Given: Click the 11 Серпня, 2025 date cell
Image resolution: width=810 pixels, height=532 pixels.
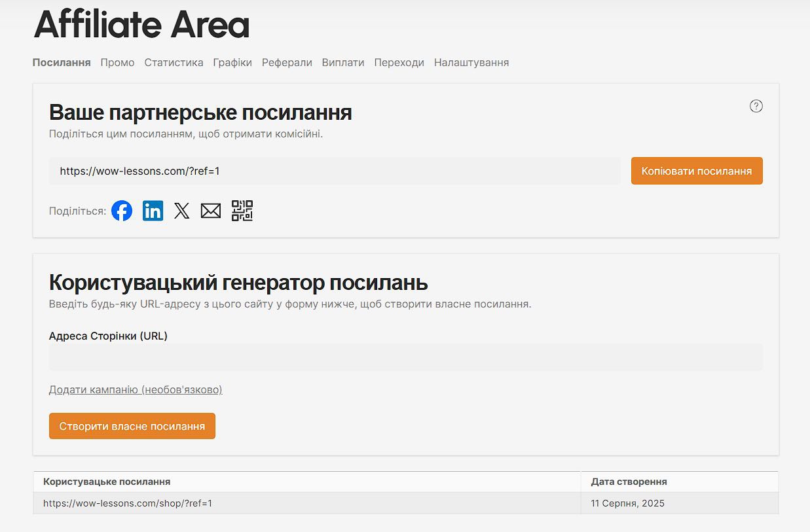Looking at the screenshot, I should coord(680,504).
